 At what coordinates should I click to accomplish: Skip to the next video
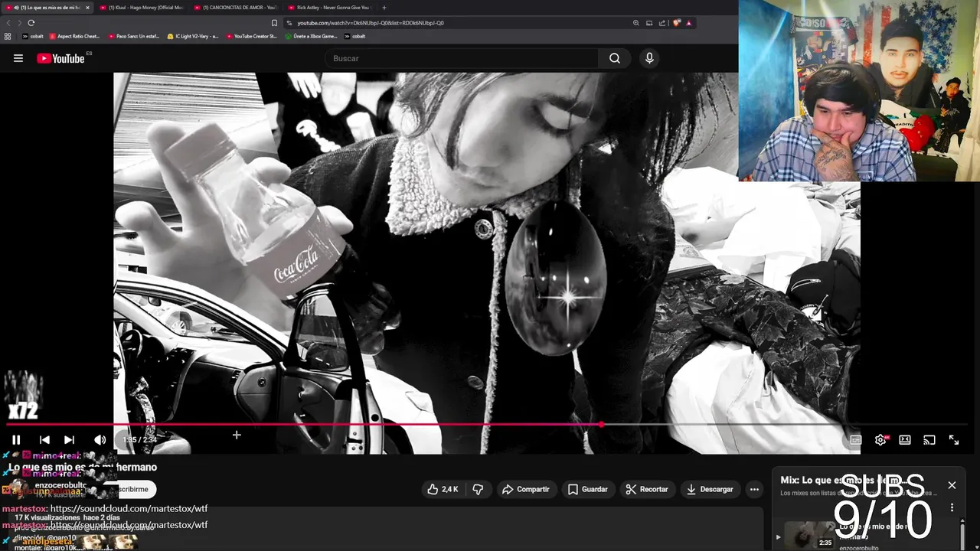point(69,440)
